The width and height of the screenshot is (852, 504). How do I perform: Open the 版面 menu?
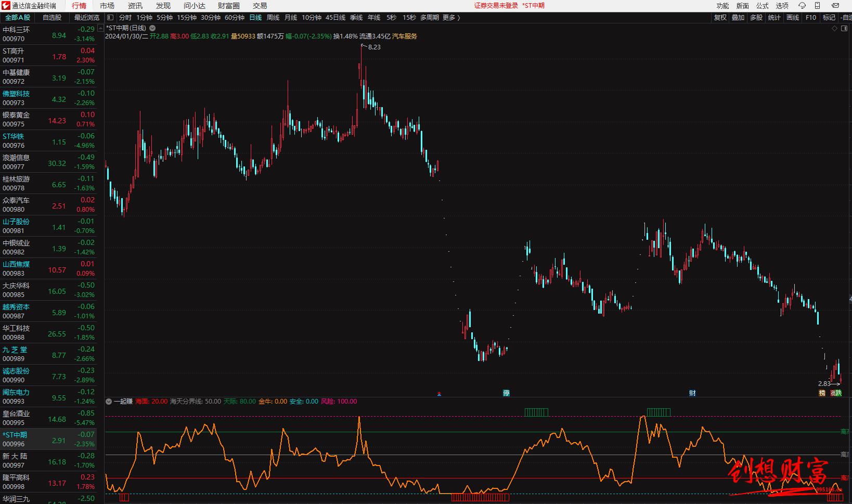(742, 6)
